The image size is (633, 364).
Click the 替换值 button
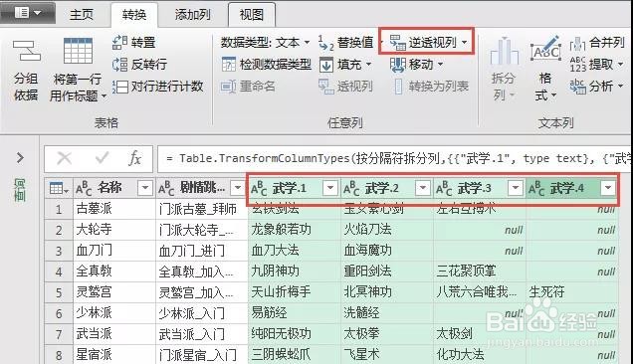pyautogui.click(x=346, y=43)
